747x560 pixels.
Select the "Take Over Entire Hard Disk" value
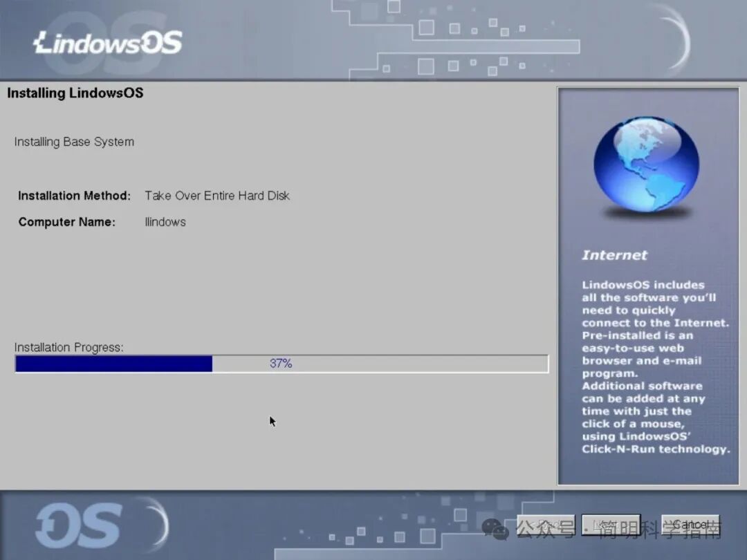pos(217,196)
